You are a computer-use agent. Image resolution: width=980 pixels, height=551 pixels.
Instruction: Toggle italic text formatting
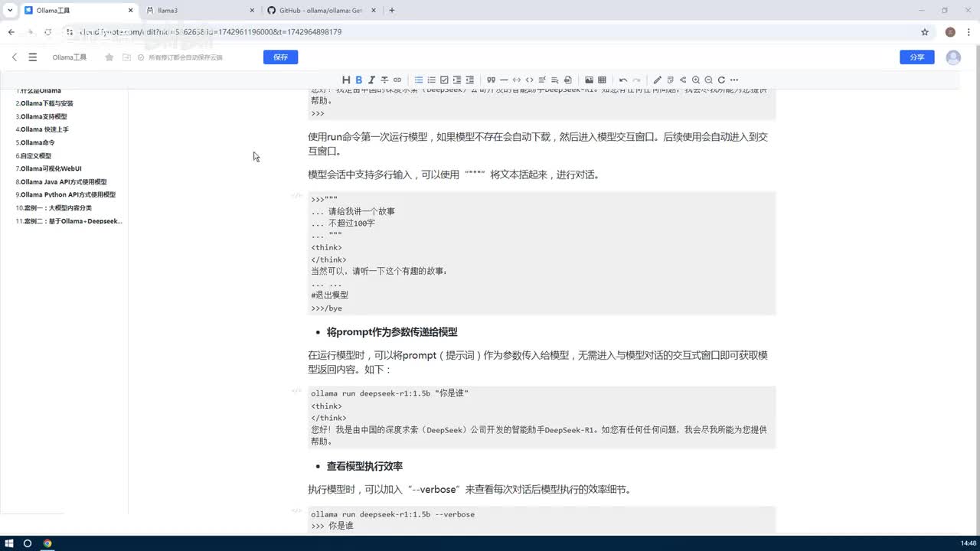click(x=371, y=80)
